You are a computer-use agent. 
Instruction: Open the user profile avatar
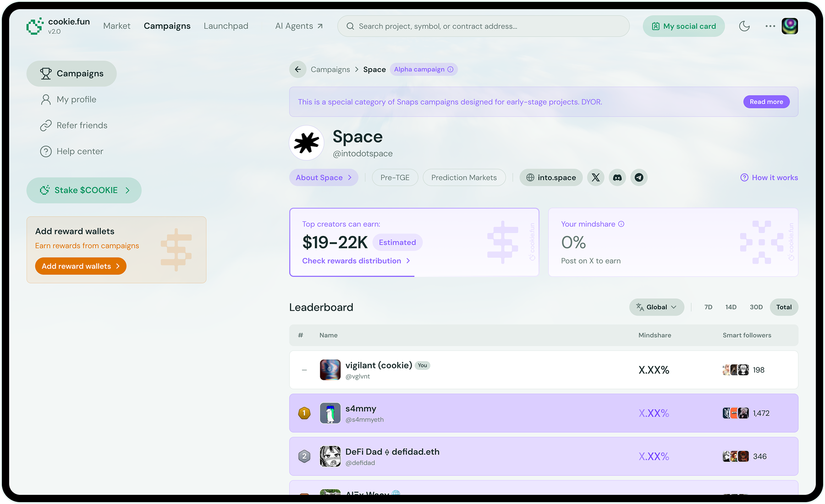click(x=790, y=26)
